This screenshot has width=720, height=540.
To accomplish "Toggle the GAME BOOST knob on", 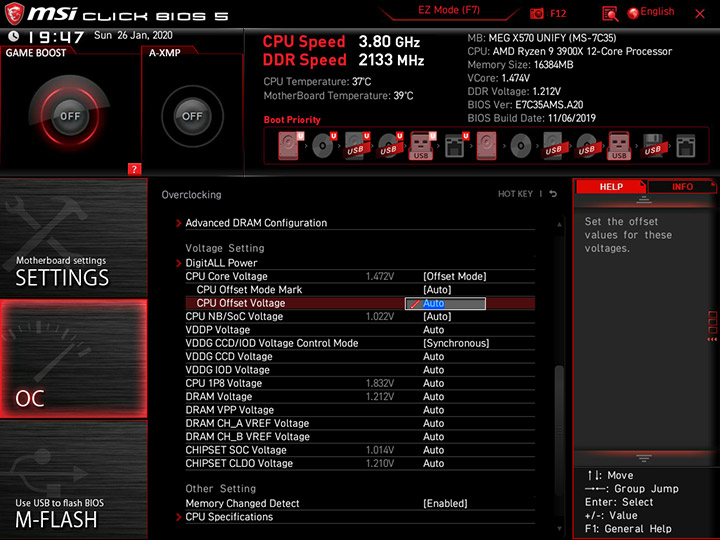I will [70, 116].
